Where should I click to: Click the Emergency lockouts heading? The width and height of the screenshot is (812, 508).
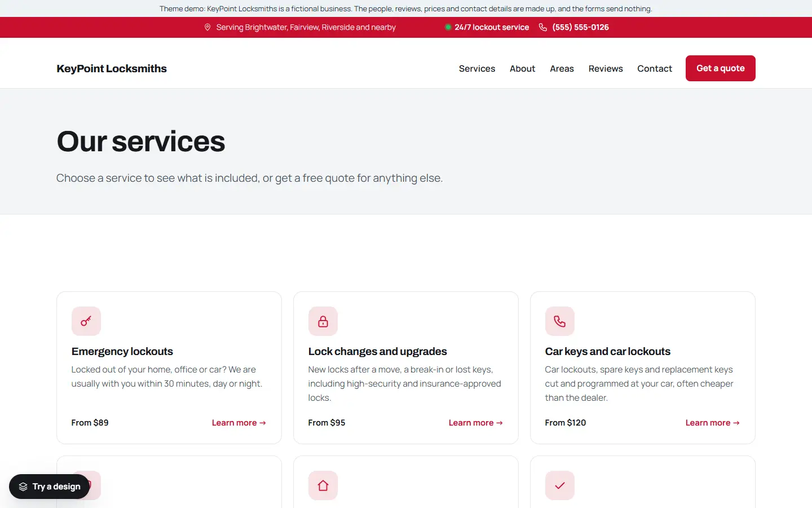tap(122, 351)
